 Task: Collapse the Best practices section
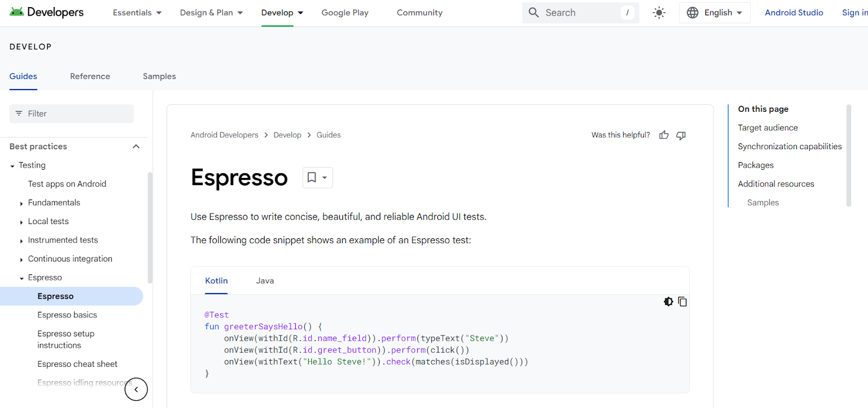click(136, 146)
